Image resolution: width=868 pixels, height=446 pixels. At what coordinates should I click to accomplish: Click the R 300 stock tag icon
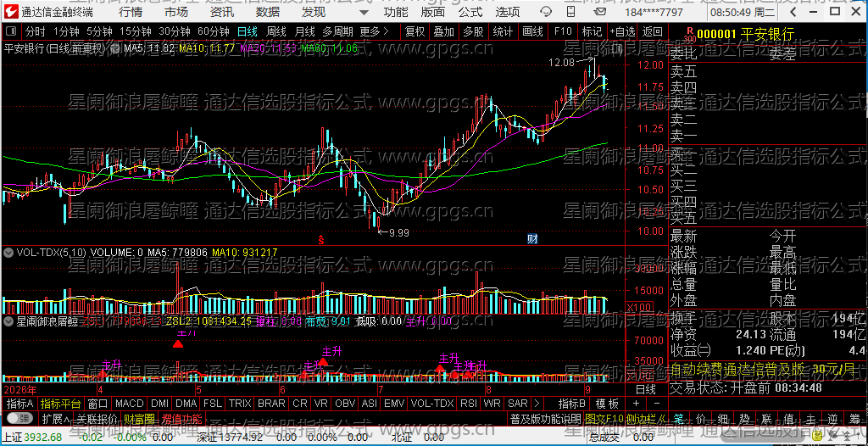pyautogui.click(x=689, y=35)
